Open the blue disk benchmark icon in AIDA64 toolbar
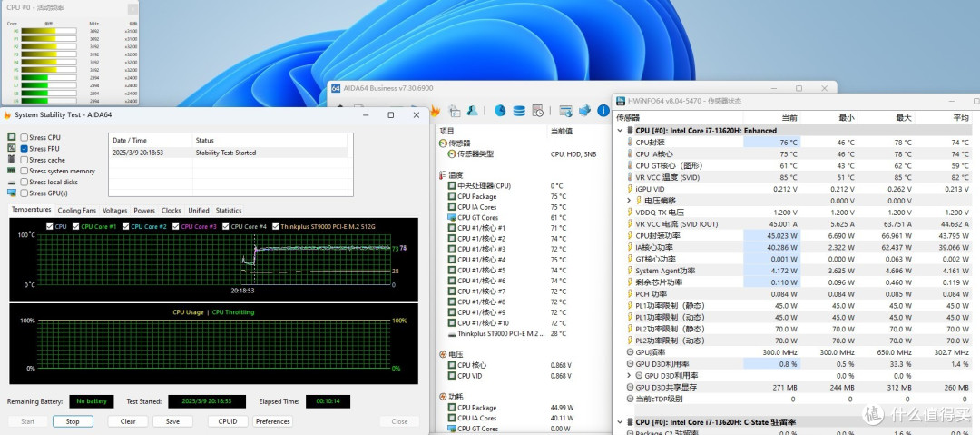 (500, 110)
